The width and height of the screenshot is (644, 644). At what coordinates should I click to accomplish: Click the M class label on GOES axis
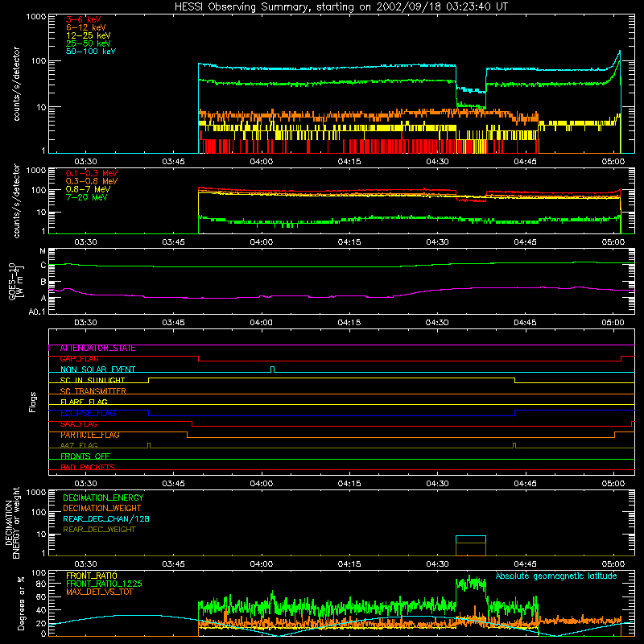[x=43, y=250]
